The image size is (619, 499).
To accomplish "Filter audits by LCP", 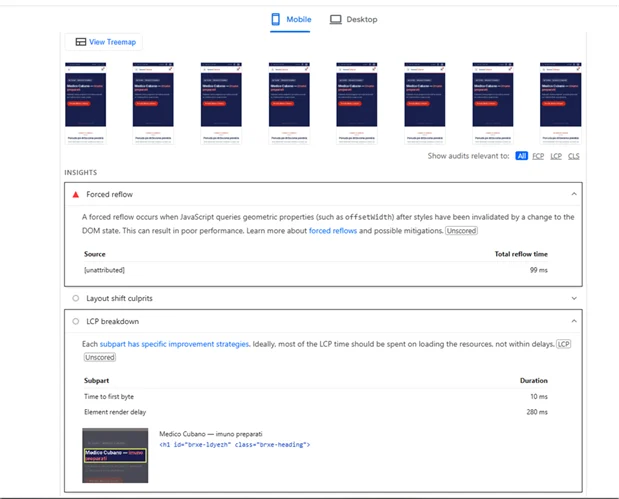I will pos(556,156).
